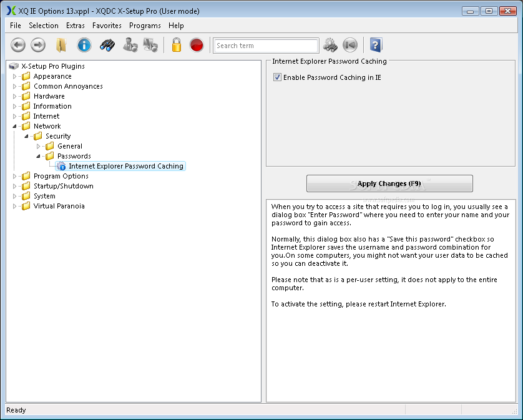Select the Startup/Shutdown tree label

pos(64,186)
